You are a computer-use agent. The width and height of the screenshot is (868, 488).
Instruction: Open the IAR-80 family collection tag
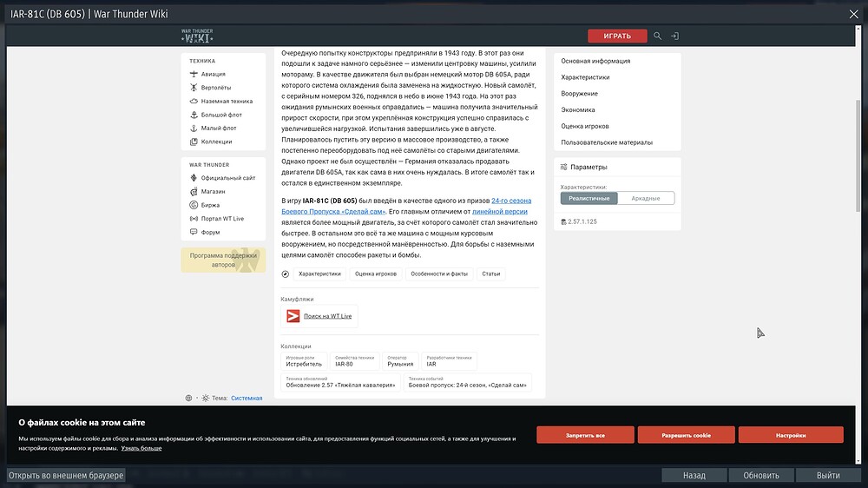[x=354, y=361]
